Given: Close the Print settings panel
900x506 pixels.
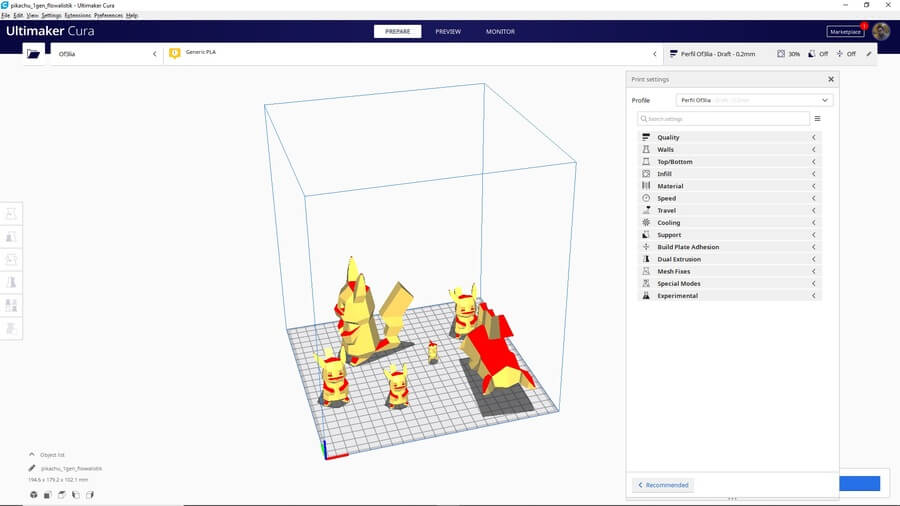Looking at the screenshot, I should [x=830, y=79].
